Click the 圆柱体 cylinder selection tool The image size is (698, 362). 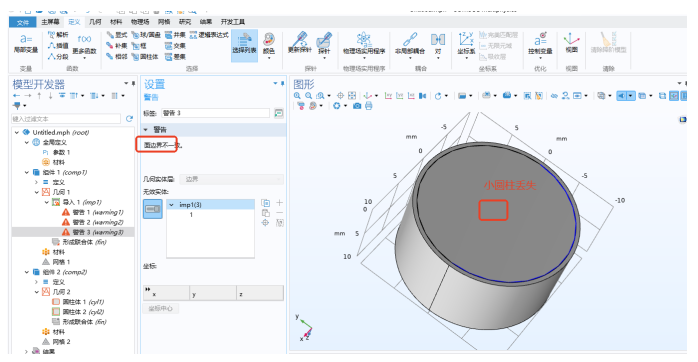point(145,57)
